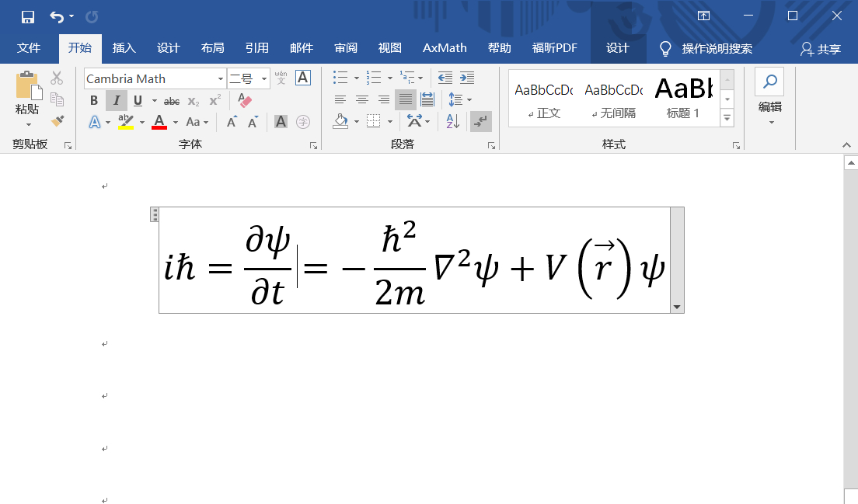
Task: Click the 粘贴 paste icon
Action: point(28,86)
